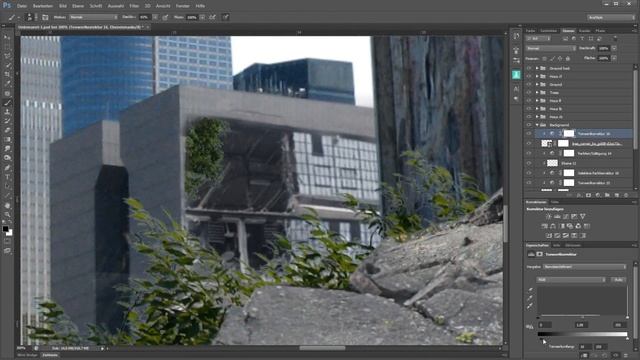
Task: Open the teal highlighted collapsed panel icon
Action: [516, 74]
